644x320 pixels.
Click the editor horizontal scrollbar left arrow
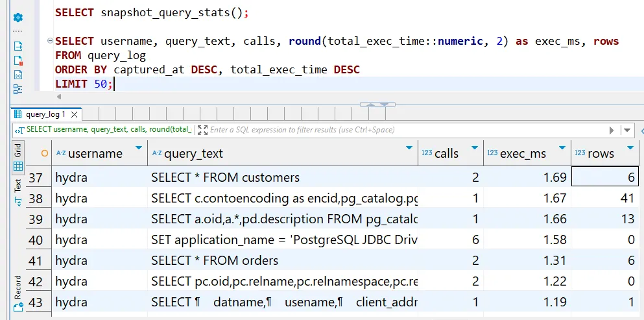pyautogui.click(x=59, y=97)
